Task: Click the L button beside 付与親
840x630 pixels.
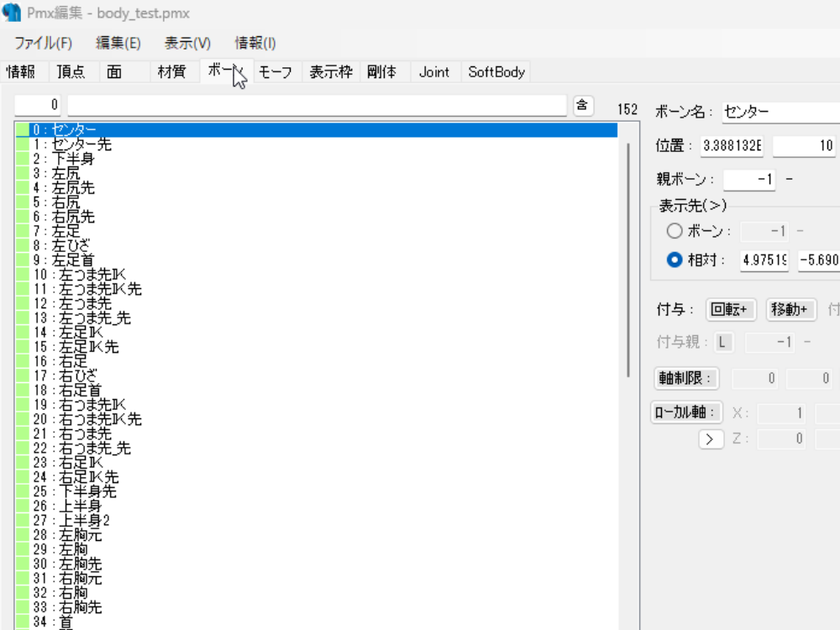Action: 723,342
